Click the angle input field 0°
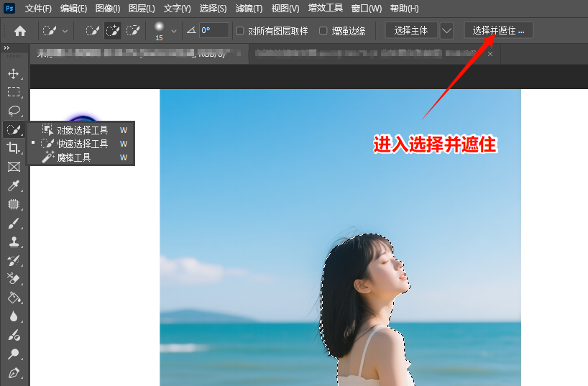The height and width of the screenshot is (386, 588). tap(214, 30)
